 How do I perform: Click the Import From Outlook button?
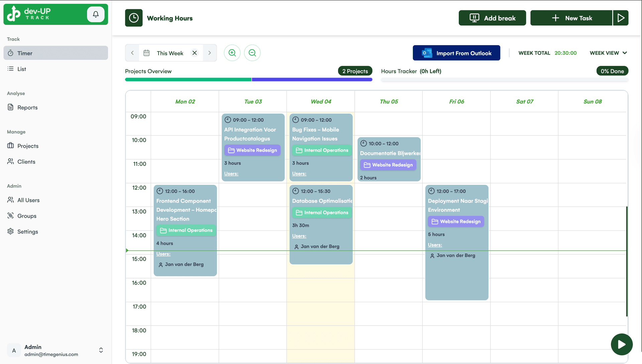[456, 53]
